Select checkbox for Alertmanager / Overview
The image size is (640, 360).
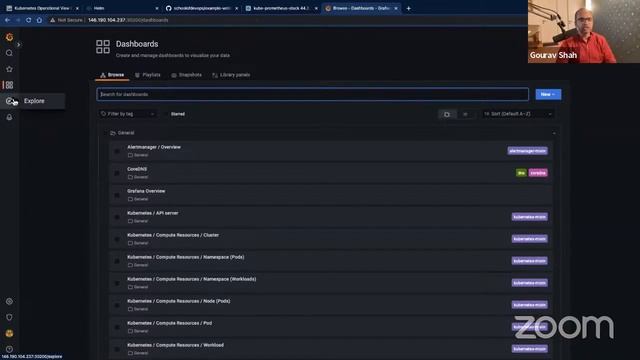(117, 151)
